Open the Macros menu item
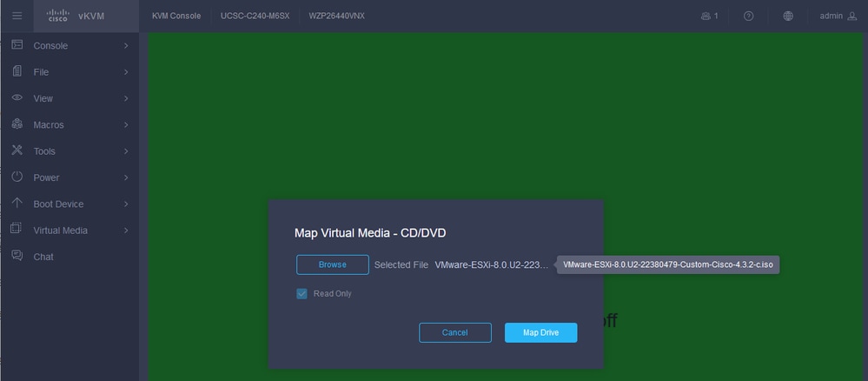Screen dimensions: 868x381 pos(70,124)
